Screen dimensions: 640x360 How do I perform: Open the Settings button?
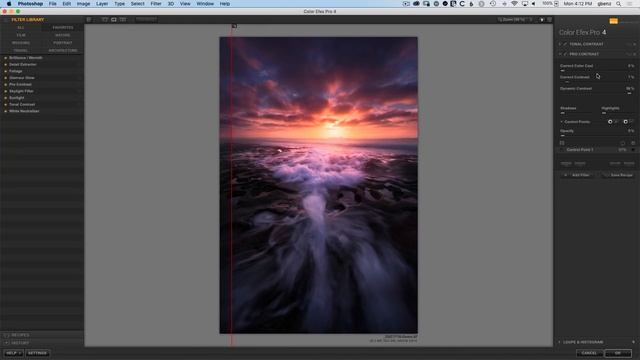pyautogui.click(x=37, y=353)
